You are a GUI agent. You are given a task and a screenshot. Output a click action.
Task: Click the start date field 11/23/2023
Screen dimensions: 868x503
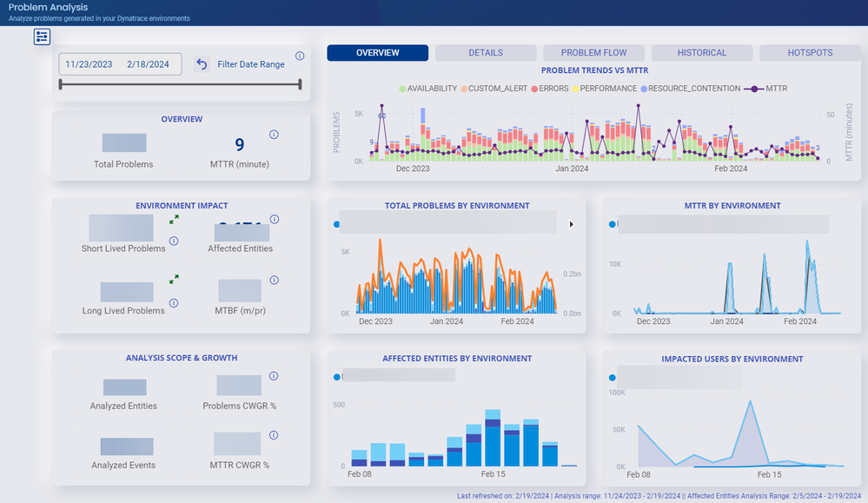(90, 64)
